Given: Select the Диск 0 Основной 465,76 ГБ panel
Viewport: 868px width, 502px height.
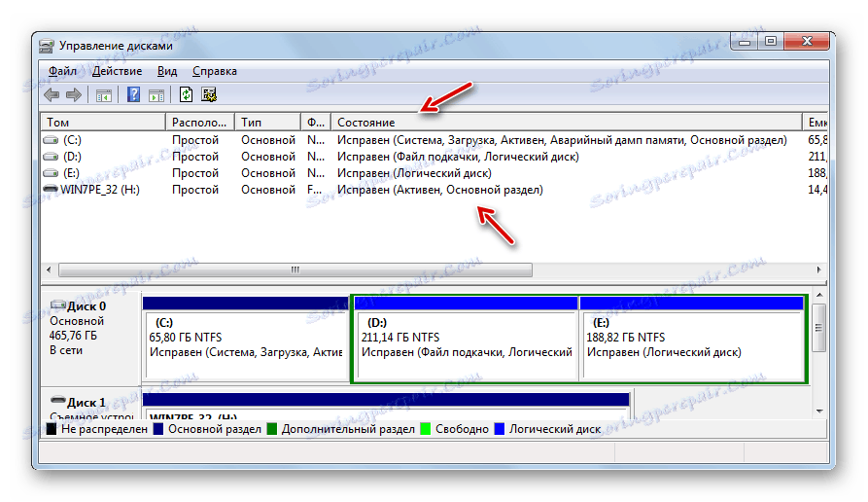Looking at the screenshot, I should click(x=91, y=338).
